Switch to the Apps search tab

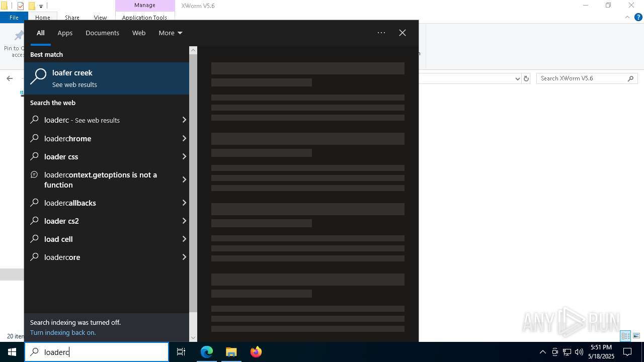click(x=65, y=33)
